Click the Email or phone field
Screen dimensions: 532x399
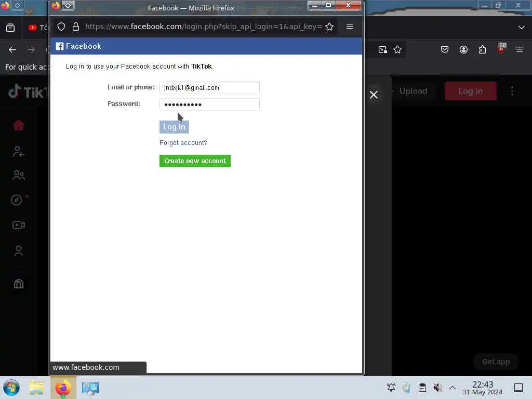[209, 87]
